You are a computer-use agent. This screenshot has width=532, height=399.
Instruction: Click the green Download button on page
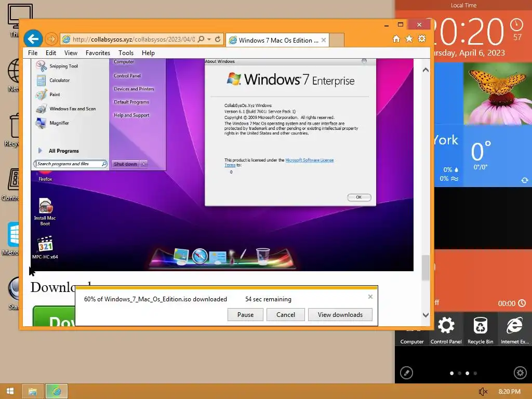pos(54,316)
